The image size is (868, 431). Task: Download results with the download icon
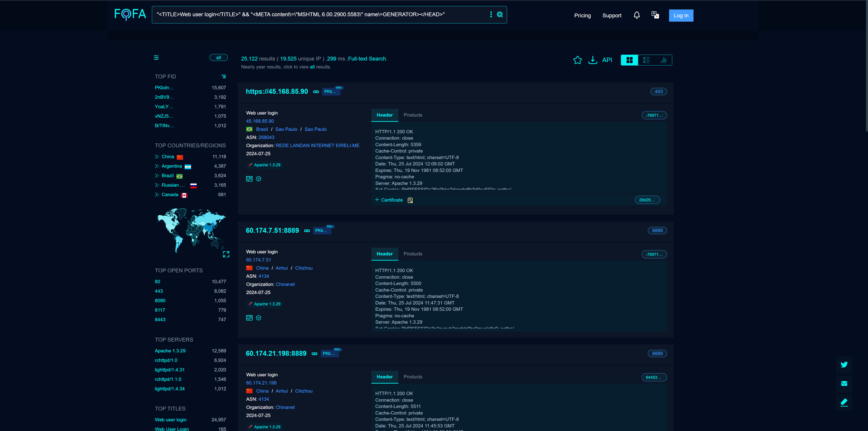click(x=592, y=60)
